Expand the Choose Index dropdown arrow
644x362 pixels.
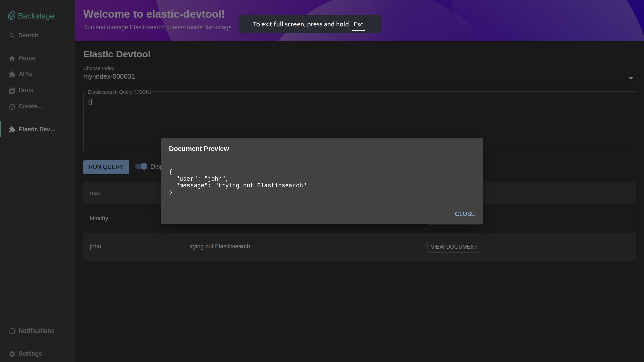tap(631, 78)
